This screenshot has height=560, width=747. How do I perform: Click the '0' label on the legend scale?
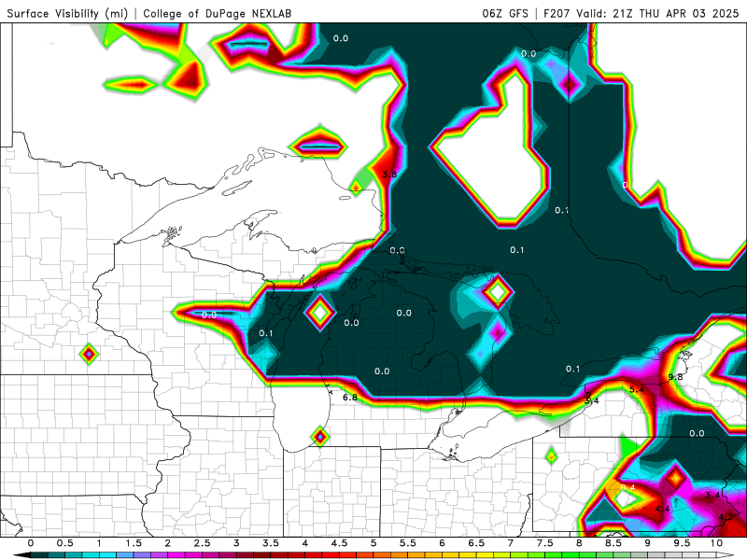pos(31,543)
